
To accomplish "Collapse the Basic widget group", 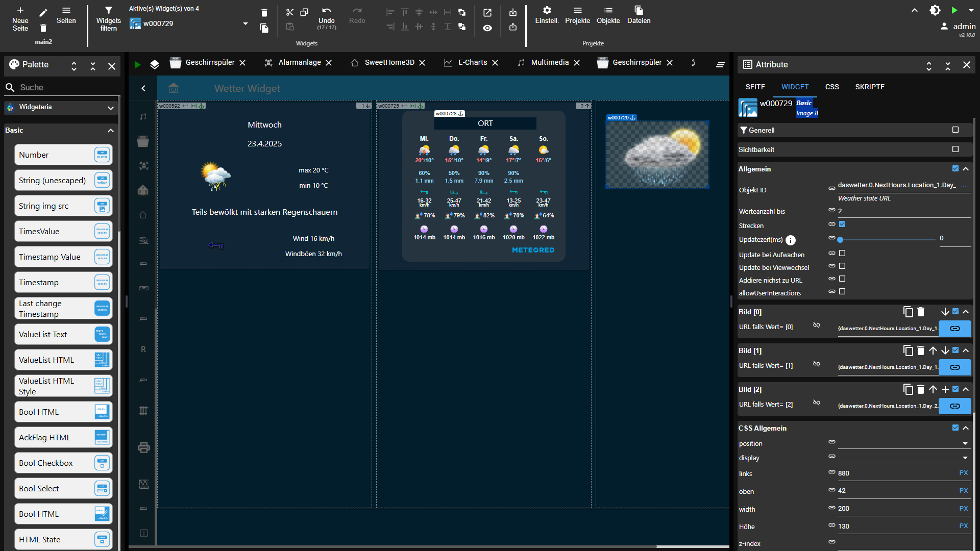I will pos(110,131).
